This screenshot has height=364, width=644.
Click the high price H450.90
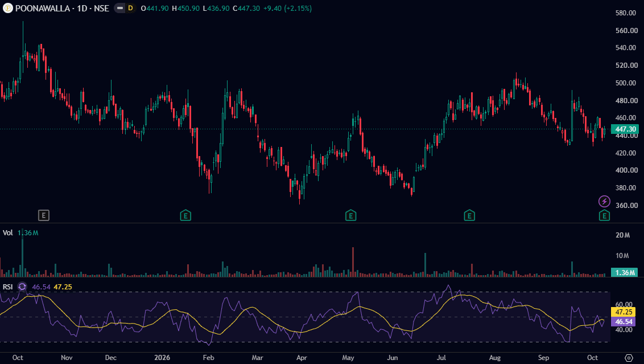pyautogui.click(x=185, y=8)
